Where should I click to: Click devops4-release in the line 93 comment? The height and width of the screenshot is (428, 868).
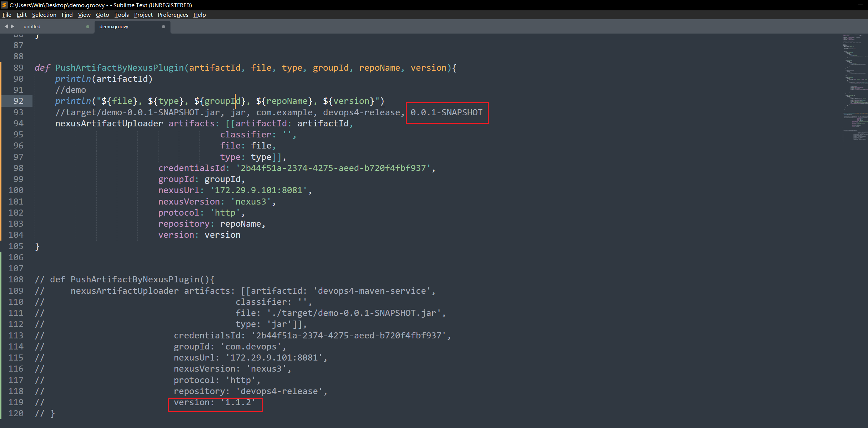click(x=362, y=112)
